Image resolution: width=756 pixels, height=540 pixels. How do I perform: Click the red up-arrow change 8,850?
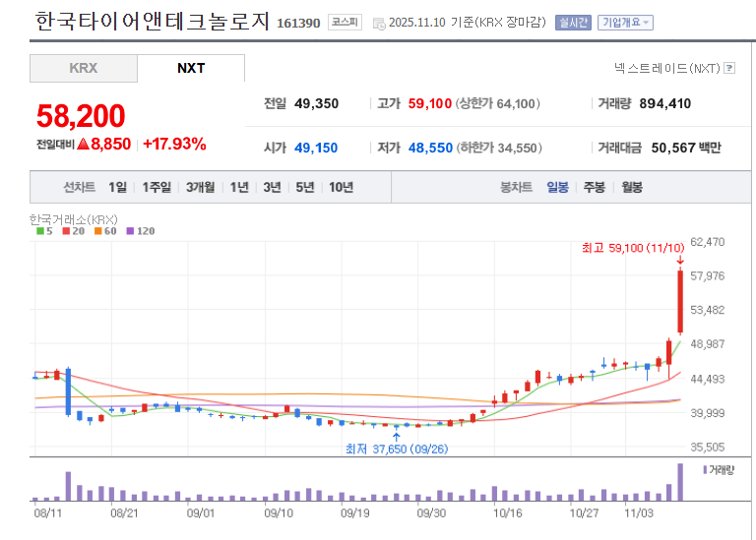(x=103, y=144)
